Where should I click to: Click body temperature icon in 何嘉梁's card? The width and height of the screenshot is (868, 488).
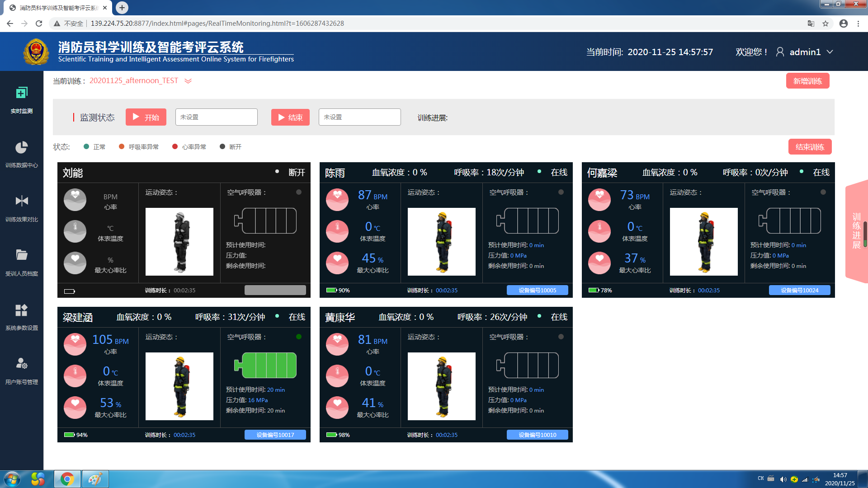point(599,231)
